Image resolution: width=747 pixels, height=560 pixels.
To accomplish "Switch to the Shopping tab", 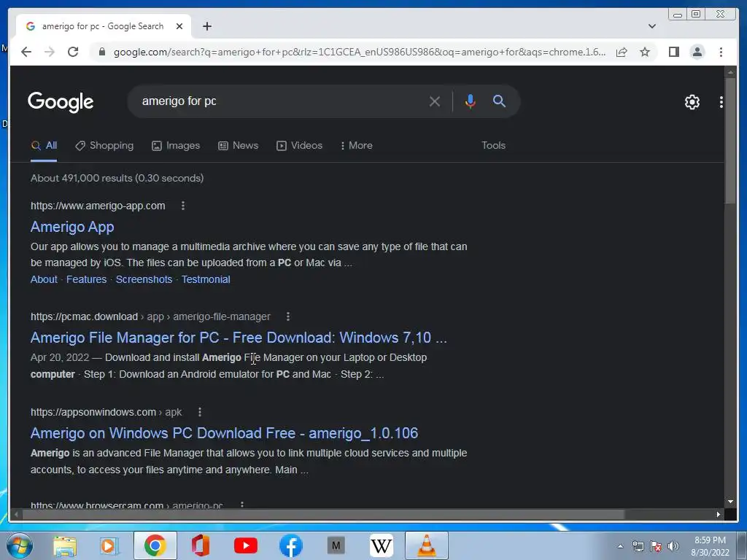I will (x=104, y=146).
